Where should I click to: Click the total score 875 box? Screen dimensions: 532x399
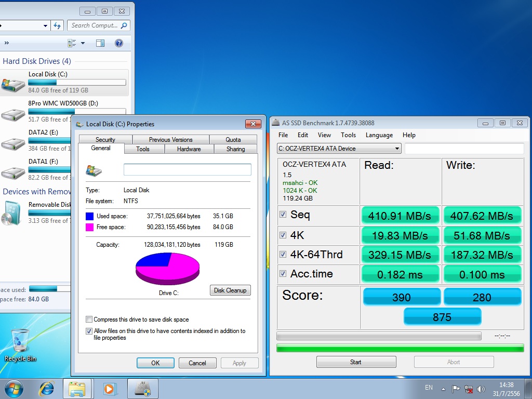(442, 317)
